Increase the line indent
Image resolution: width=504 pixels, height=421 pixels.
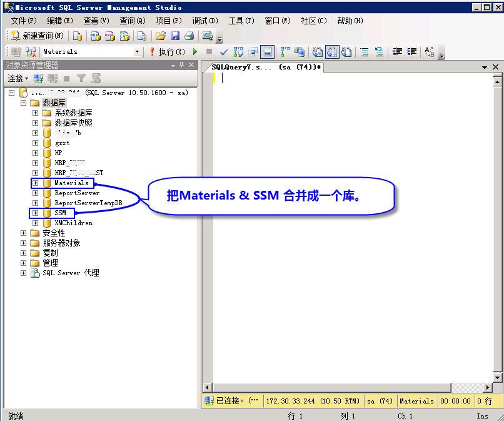(x=411, y=52)
